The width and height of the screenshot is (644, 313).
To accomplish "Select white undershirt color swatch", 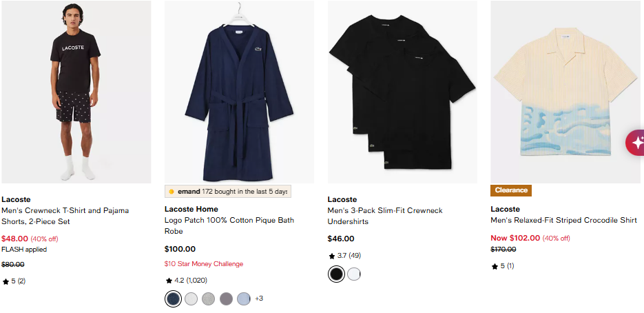I will click(x=353, y=274).
